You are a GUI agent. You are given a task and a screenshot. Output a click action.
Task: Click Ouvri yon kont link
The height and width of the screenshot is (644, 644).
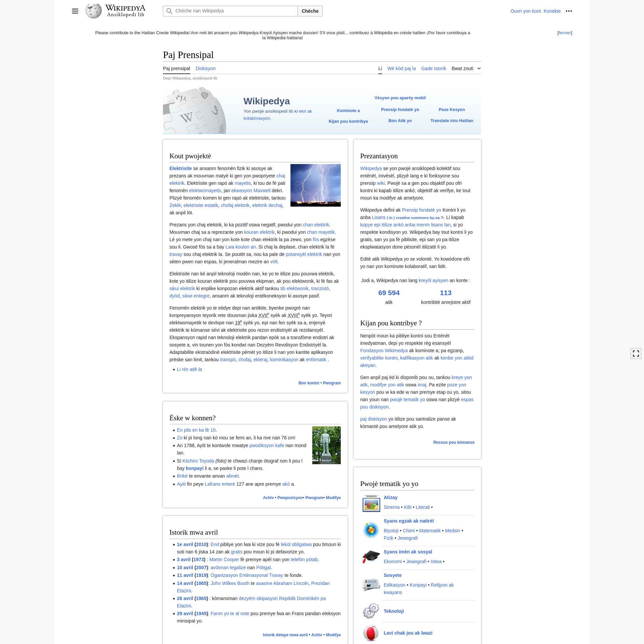click(x=526, y=11)
